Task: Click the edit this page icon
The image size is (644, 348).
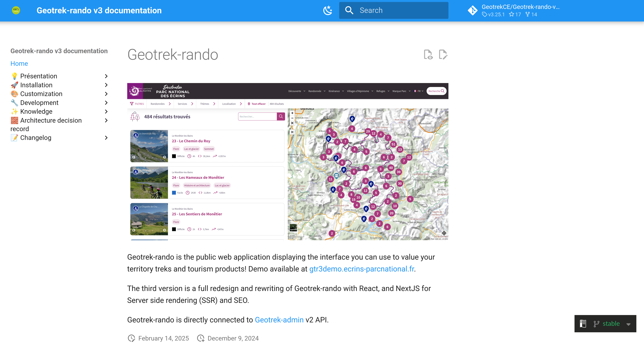Action: (x=443, y=54)
